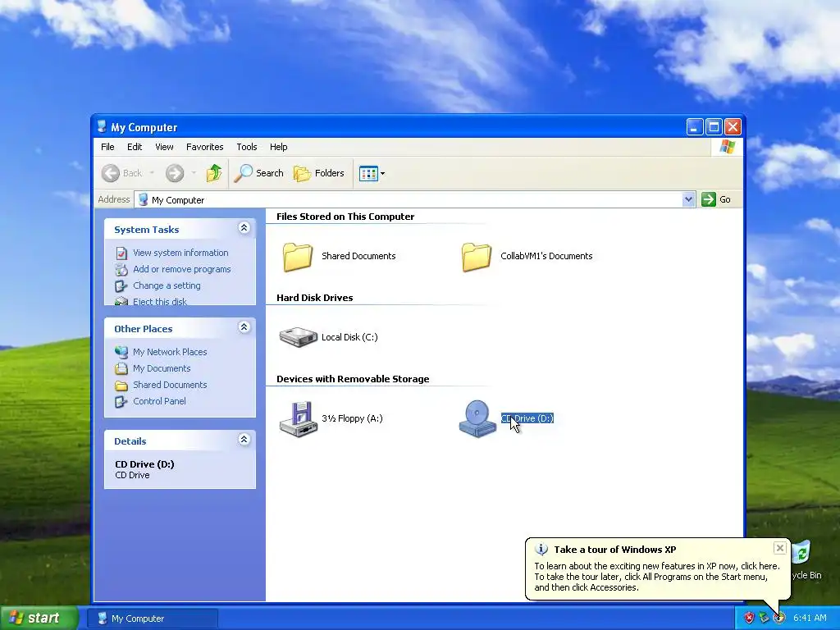
Task: Open the Start menu
Action: click(x=39, y=619)
